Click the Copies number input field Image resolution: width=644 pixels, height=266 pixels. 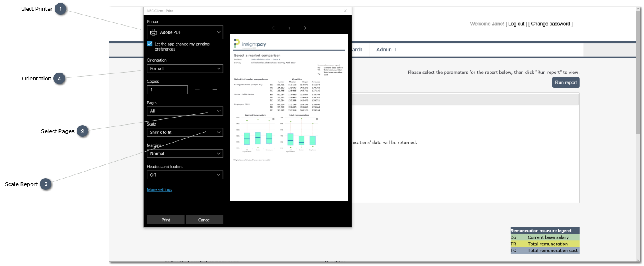[x=167, y=90]
